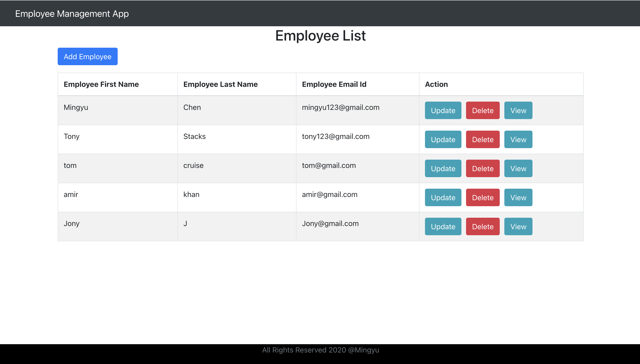Delete employee Jony J
Viewport: 640px width, 364px height.
click(482, 226)
